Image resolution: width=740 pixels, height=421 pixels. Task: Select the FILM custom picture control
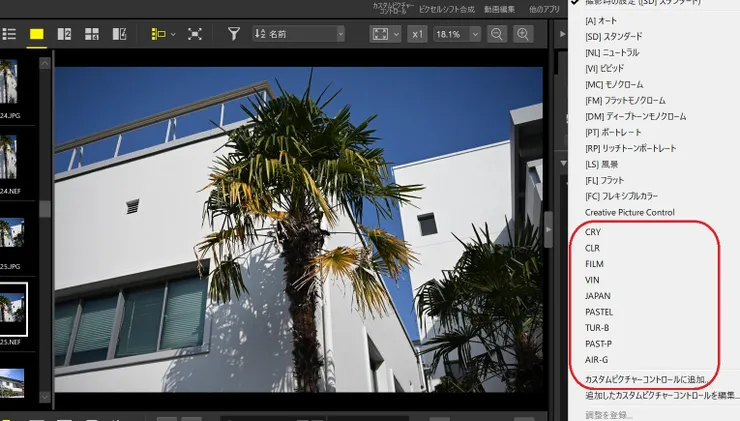tap(594, 264)
